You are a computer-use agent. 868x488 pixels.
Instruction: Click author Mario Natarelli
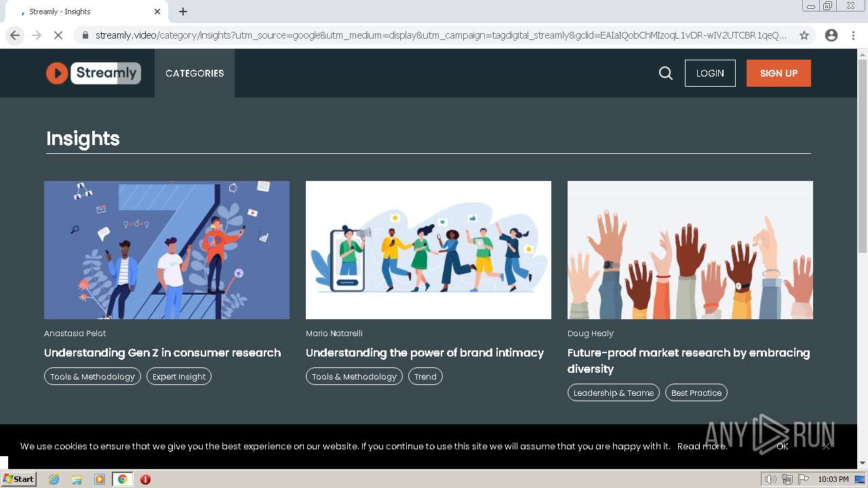coord(334,333)
